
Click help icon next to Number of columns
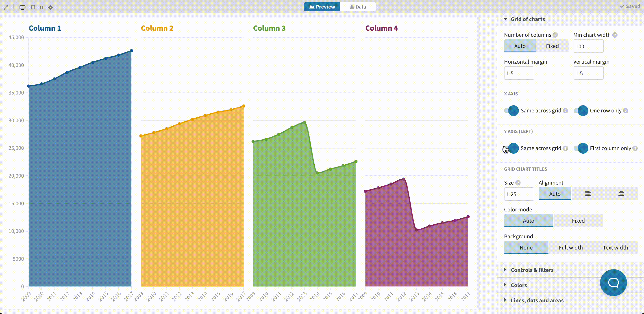pyautogui.click(x=555, y=35)
